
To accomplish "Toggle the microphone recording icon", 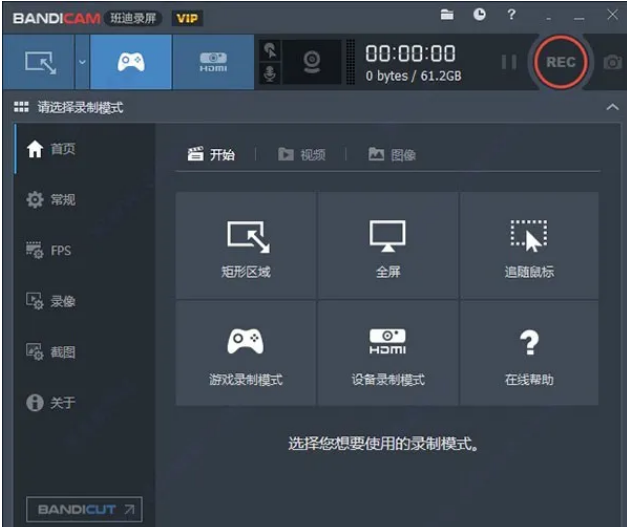I will pyautogui.click(x=270, y=74).
